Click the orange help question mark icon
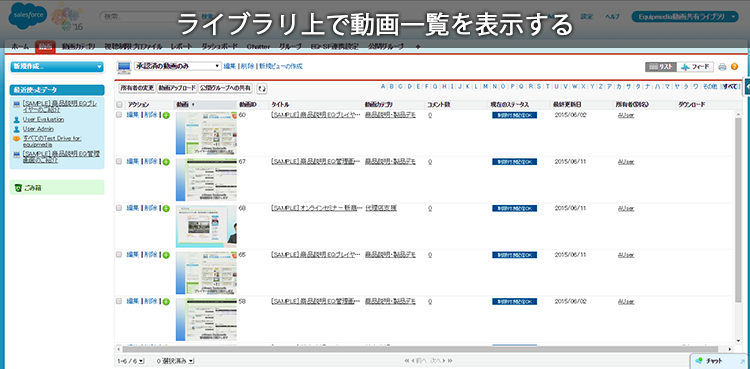This screenshot has width=750, height=369. tap(734, 67)
